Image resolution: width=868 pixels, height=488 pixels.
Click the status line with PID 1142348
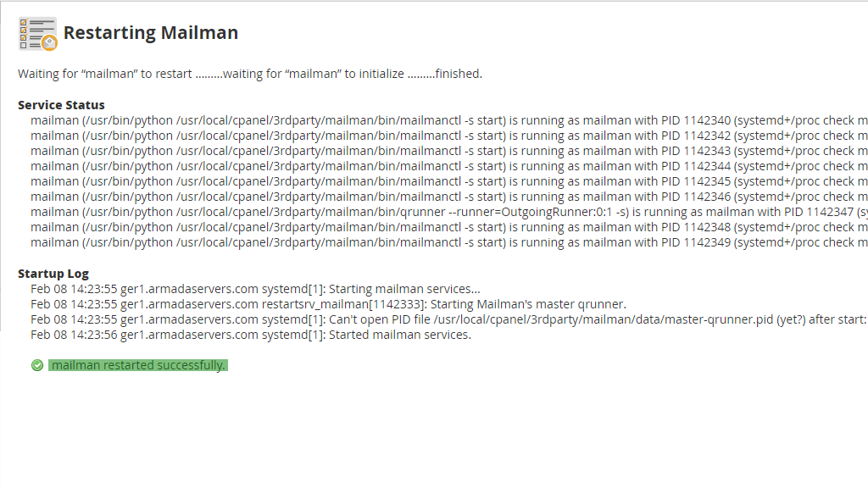(x=449, y=227)
